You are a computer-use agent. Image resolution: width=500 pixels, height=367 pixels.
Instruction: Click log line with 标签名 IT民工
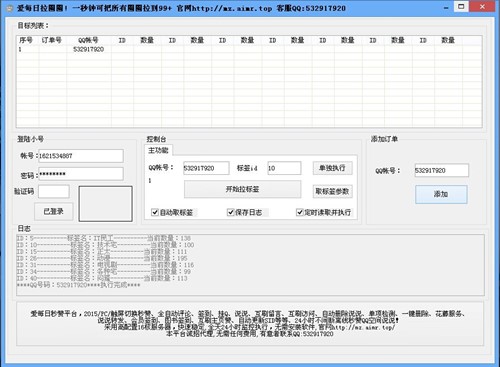tap(104, 238)
